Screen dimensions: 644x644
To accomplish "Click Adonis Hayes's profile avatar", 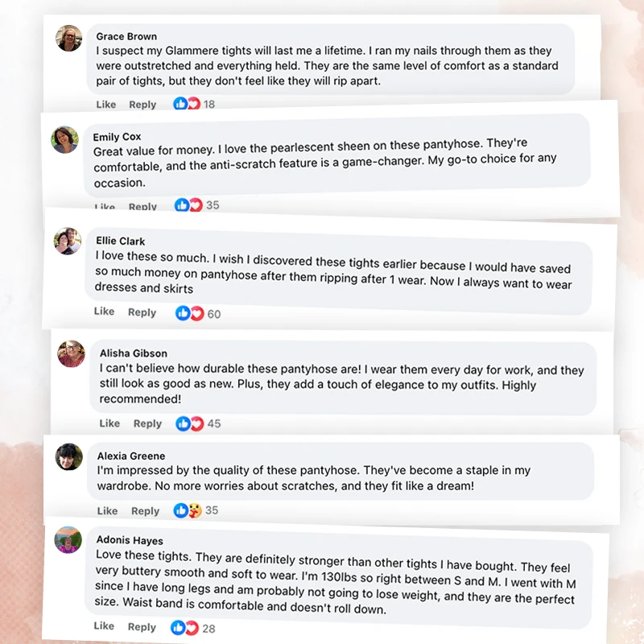I will tap(68, 539).
